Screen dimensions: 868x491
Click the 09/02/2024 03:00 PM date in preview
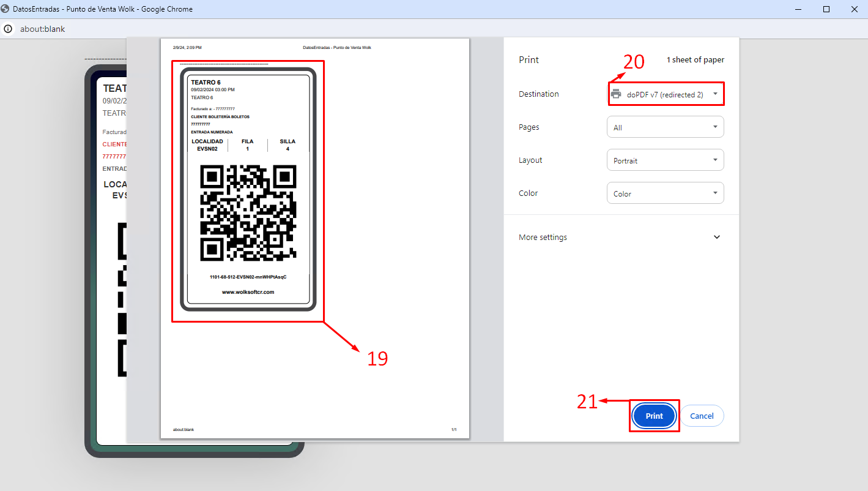click(x=213, y=89)
